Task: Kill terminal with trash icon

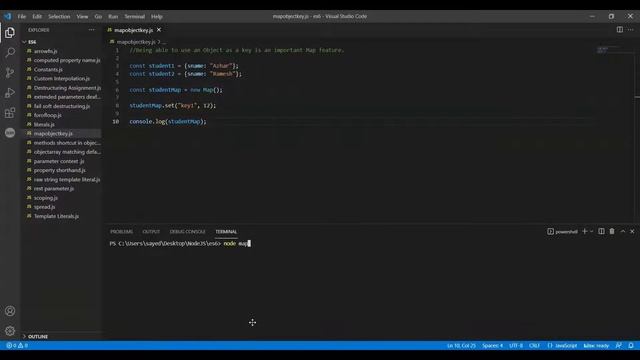Action: point(612,231)
